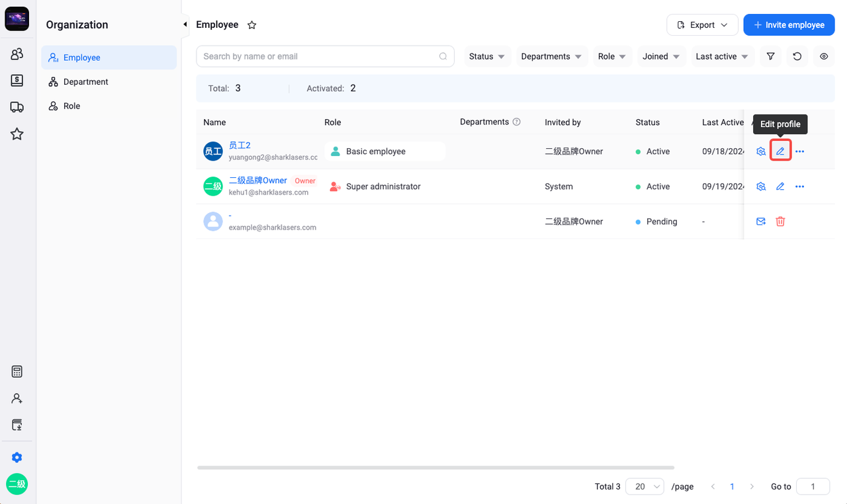847x504 pixels.
Task: Click the green 二级 avatar in the table
Action: click(213, 187)
